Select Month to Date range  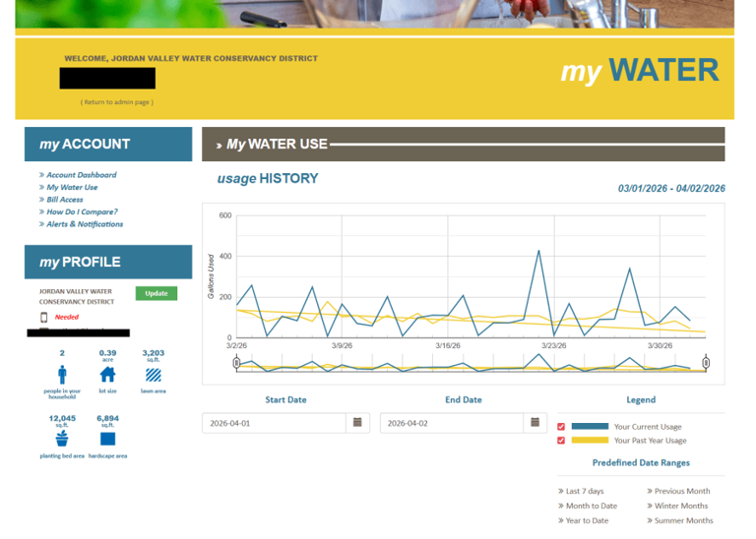(591, 506)
